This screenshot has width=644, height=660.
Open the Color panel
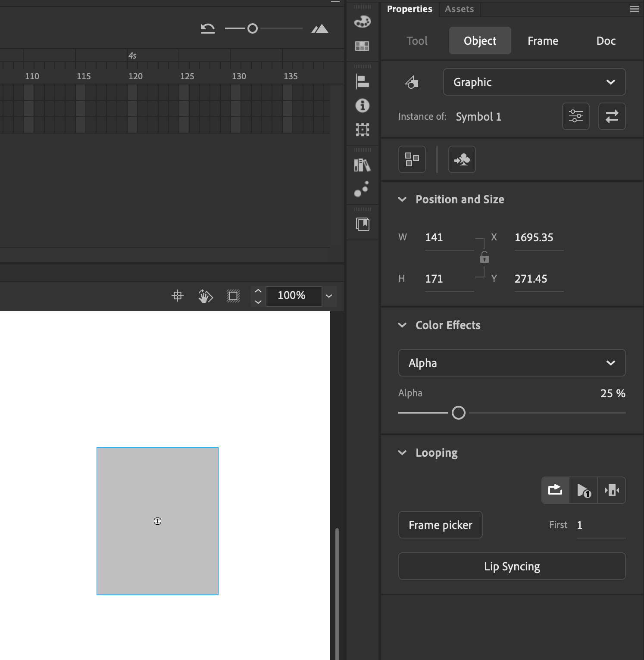[363, 22]
